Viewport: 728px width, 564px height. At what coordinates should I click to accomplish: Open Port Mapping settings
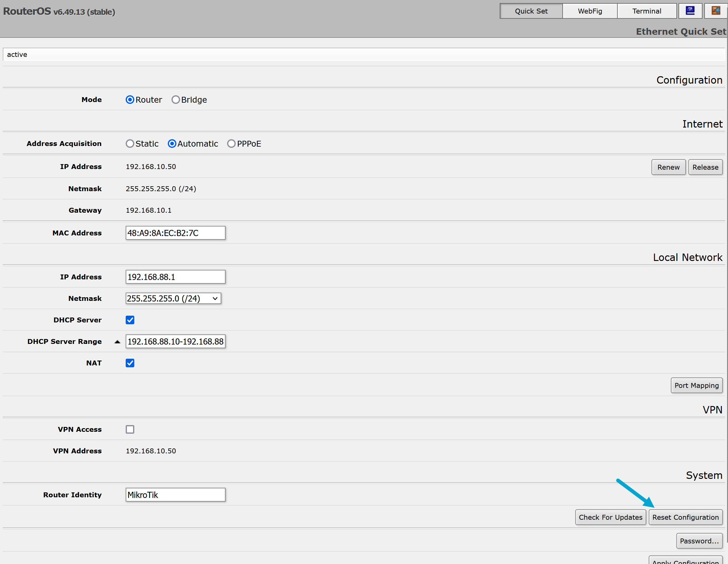pyautogui.click(x=697, y=385)
